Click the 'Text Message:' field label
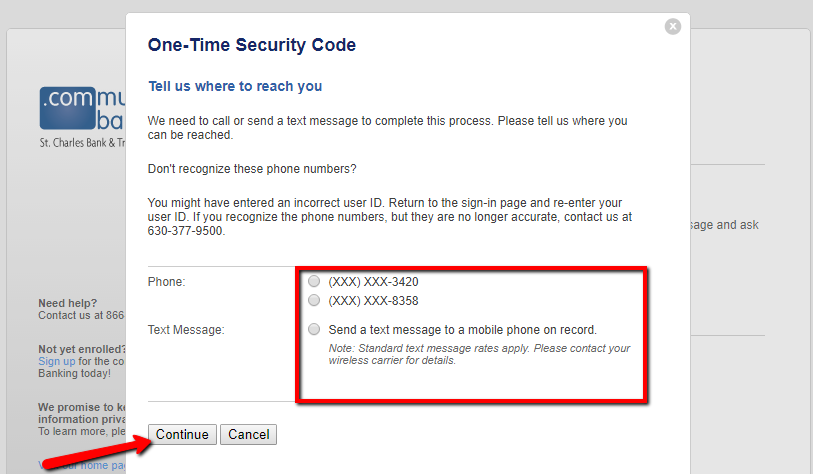 click(186, 330)
